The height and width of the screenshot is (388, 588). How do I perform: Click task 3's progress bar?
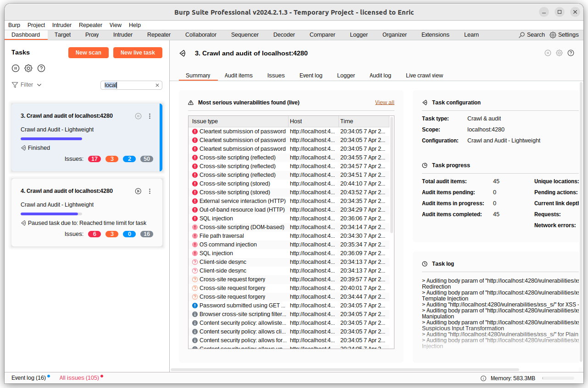coord(51,138)
